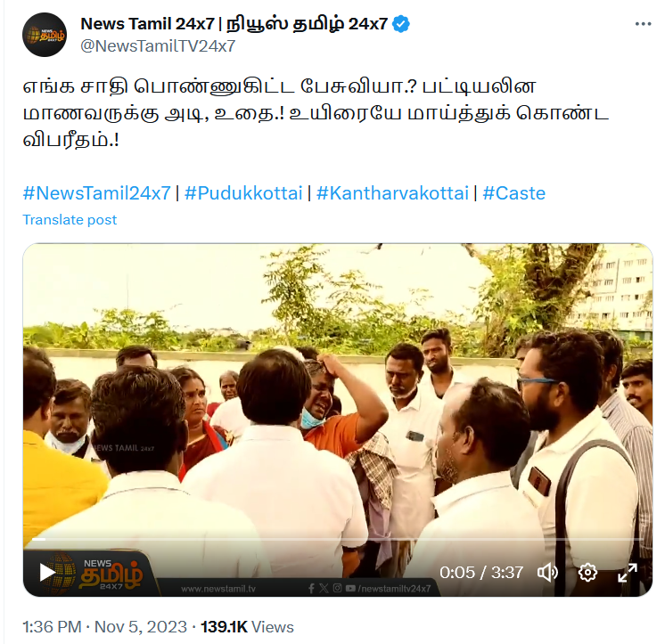Image resolution: width=665 pixels, height=644 pixels.
Task: Click the News Tamil 24x7 display name
Action: 234,24
